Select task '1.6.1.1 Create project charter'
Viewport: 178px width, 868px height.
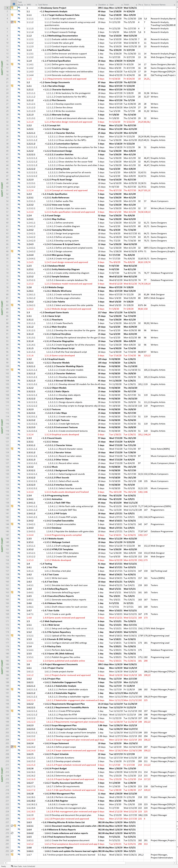[59, 672]
